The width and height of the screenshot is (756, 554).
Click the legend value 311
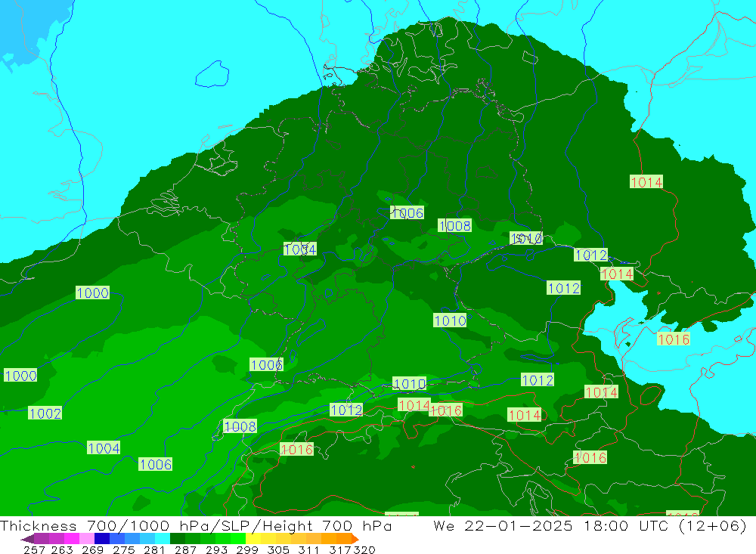(x=308, y=549)
